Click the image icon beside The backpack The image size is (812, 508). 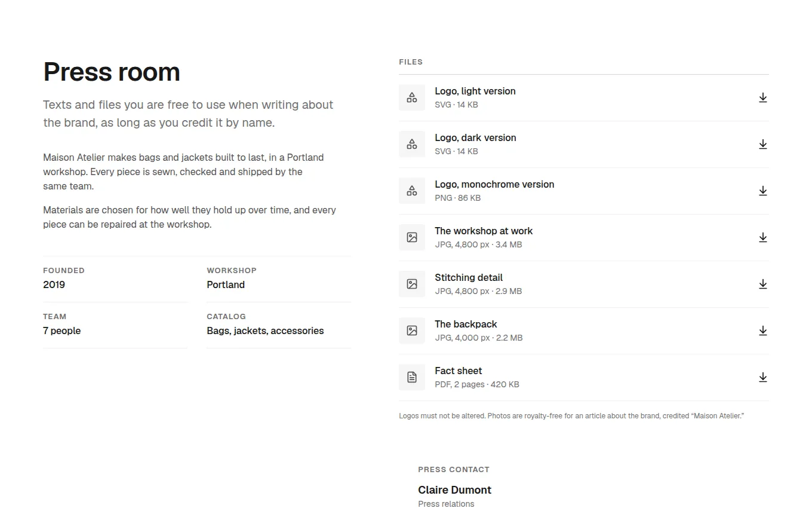tap(412, 330)
